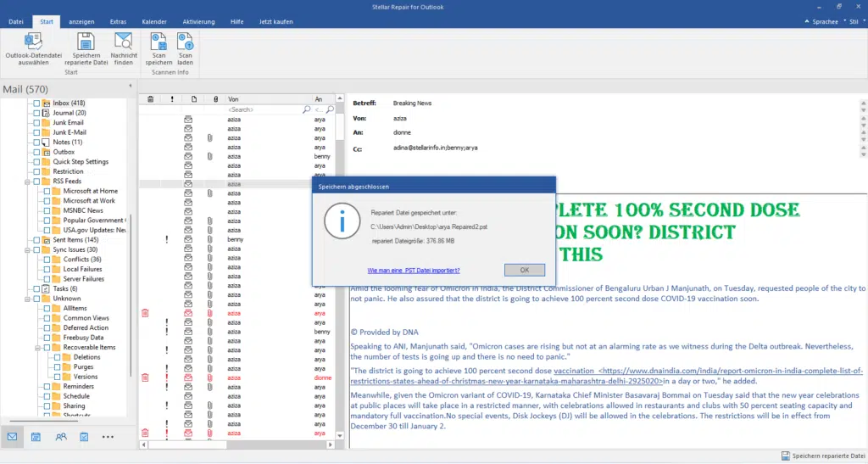Open Wie man eine PST Datei importiert link
This screenshot has width=868, height=464.
[414, 271]
